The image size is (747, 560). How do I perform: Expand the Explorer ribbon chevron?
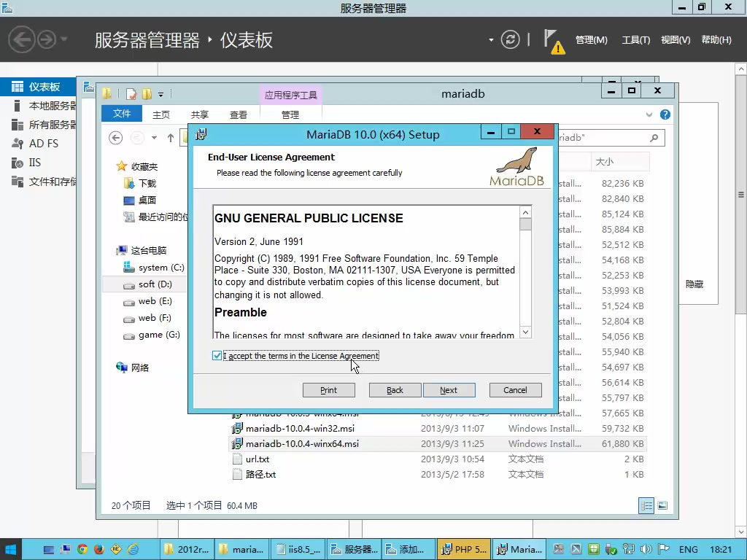pyautogui.click(x=649, y=114)
